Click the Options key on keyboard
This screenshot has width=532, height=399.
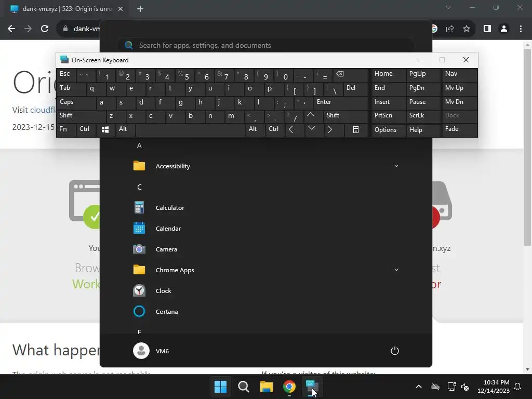point(388,130)
